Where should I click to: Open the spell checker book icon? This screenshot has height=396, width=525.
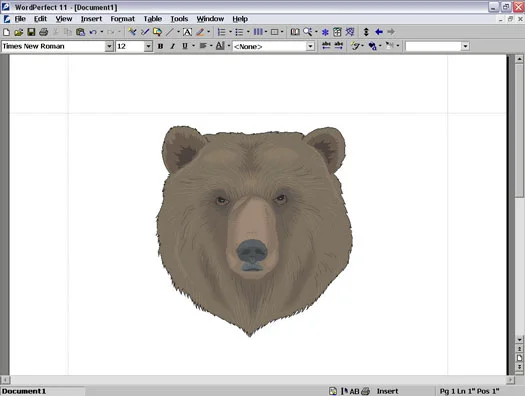coord(295,32)
